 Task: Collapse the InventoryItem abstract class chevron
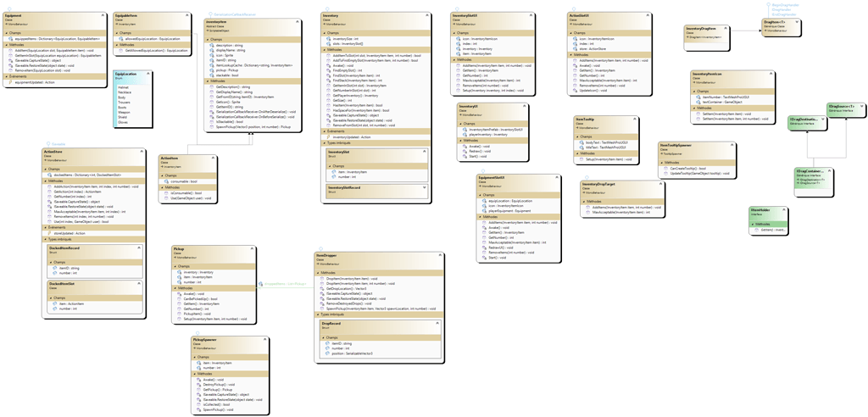(298, 21)
